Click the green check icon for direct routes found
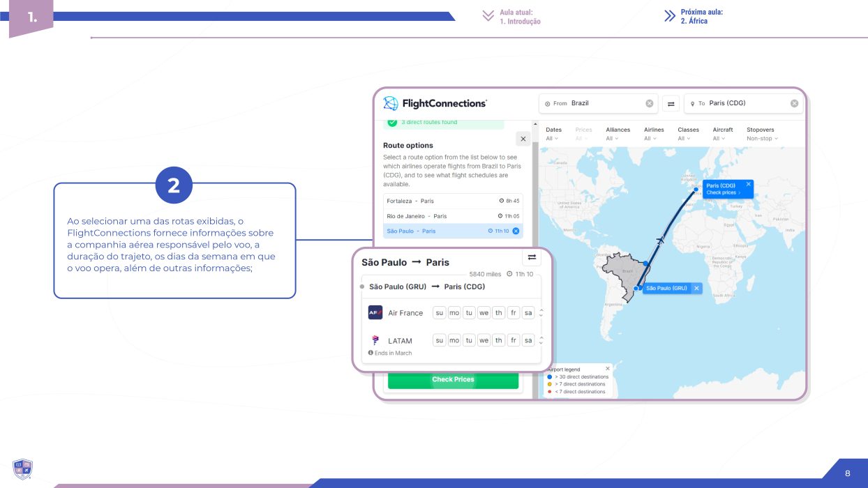Image resolution: width=868 pixels, height=488 pixels. tap(392, 123)
